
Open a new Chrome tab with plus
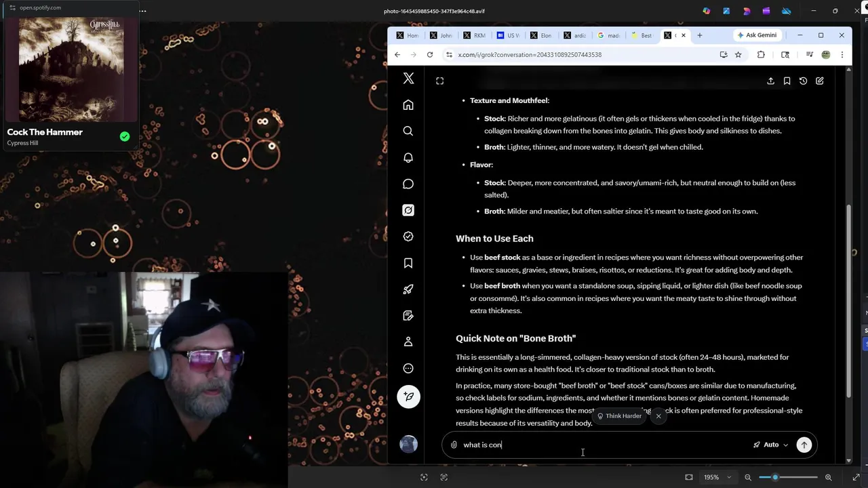[x=700, y=35]
